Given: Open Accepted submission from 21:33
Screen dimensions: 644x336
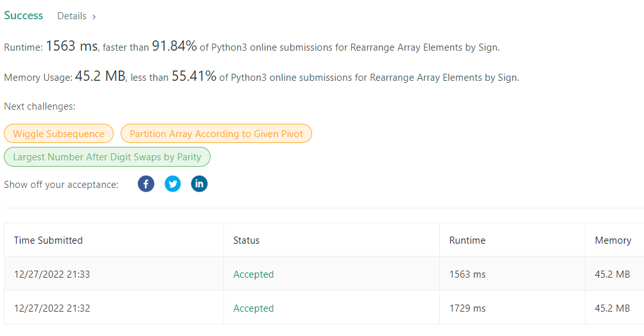Looking at the screenshot, I should click(253, 274).
